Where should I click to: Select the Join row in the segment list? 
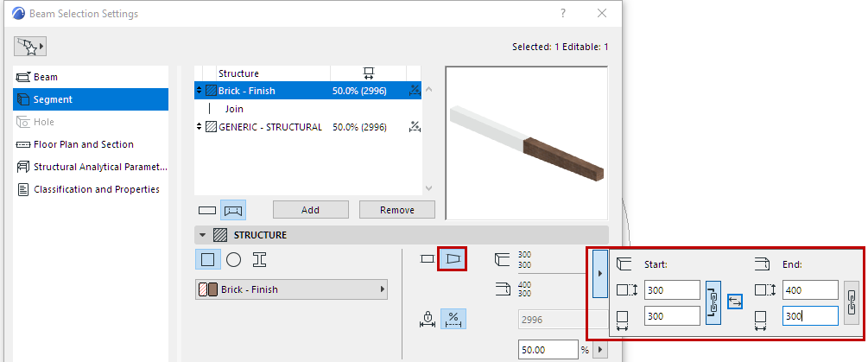pyautogui.click(x=307, y=109)
